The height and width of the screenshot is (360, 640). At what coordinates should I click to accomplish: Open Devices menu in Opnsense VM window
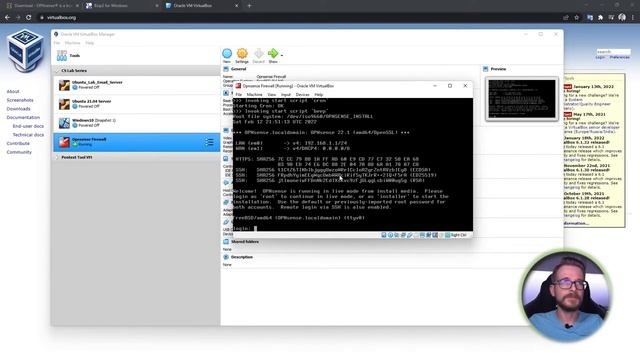click(x=302, y=94)
